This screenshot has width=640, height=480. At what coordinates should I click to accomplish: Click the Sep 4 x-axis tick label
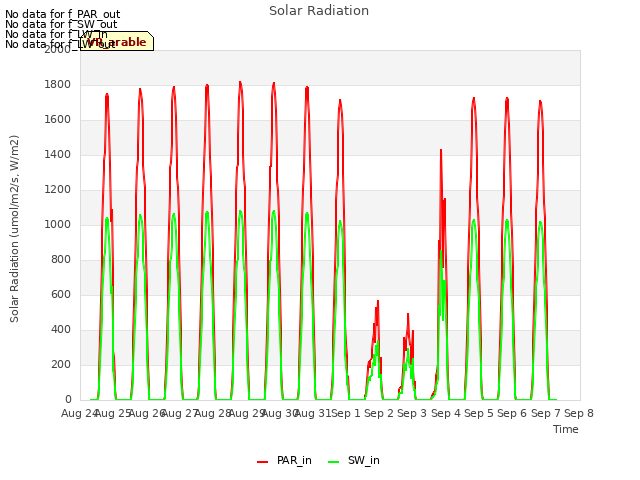446,413
